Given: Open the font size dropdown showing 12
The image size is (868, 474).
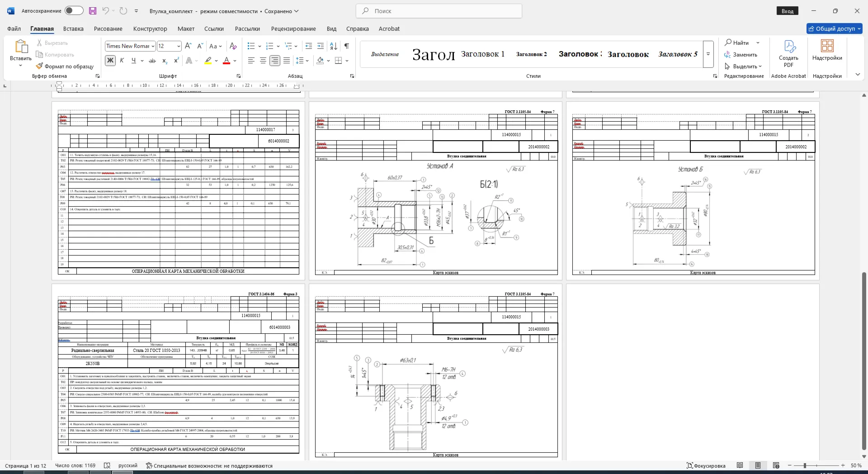Looking at the screenshot, I should (x=179, y=46).
